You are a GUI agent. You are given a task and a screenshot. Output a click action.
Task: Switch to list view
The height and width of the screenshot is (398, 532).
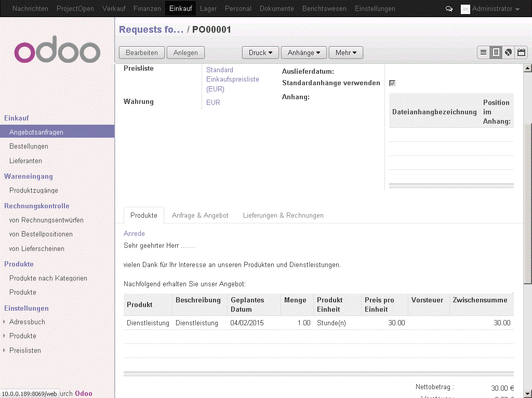click(483, 52)
